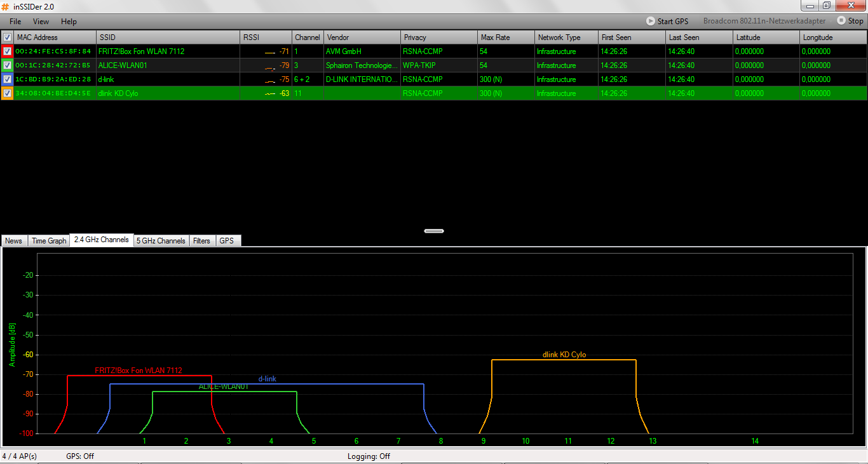This screenshot has height=464, width=868.
Task: Switch to the Time Graph tab
Action: [49, 241]
